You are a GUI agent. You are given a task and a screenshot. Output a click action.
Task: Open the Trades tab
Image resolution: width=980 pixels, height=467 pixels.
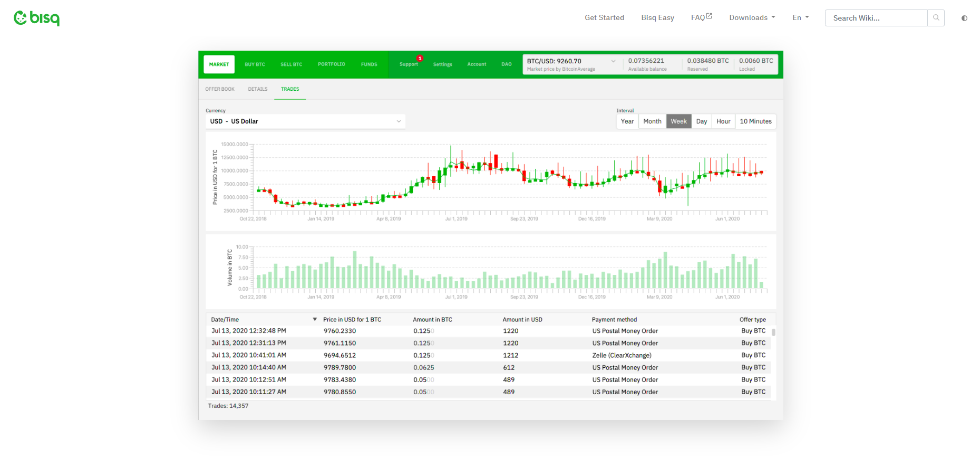(290, 89)
